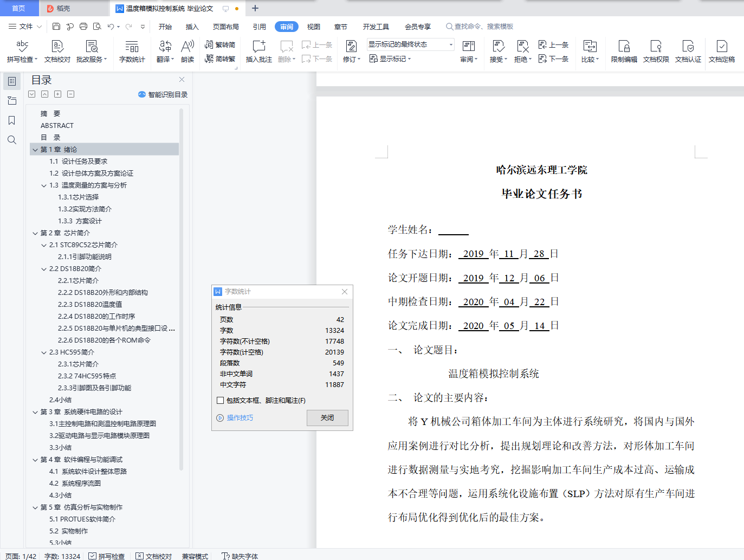
Task: Collapse the 第 2 章 芯片简介 node
Action: (x=35, y=233)
